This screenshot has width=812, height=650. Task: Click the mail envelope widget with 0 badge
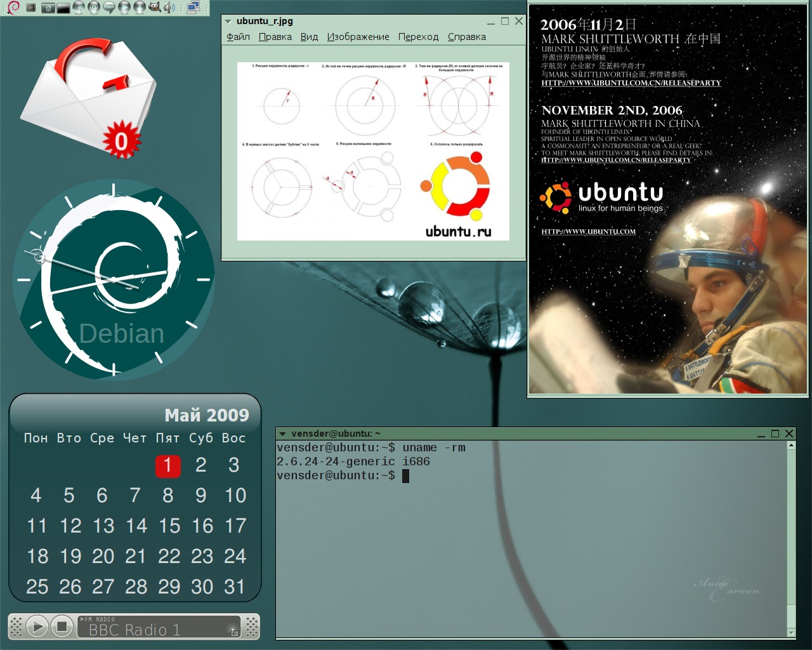click(89, 98)
